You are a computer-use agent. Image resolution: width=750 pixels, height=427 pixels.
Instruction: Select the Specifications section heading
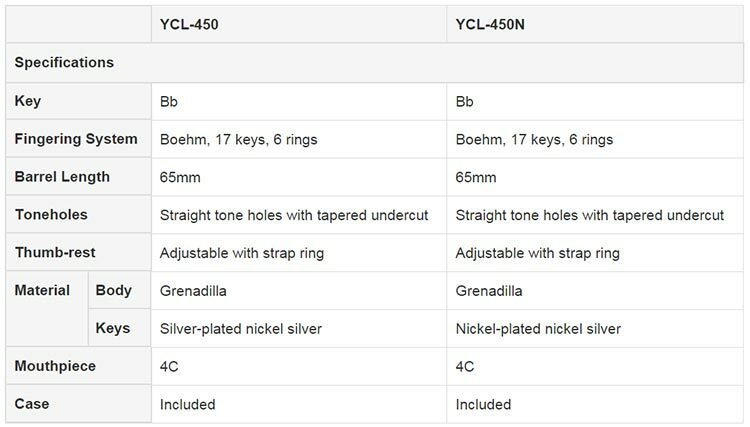[65, 63]
